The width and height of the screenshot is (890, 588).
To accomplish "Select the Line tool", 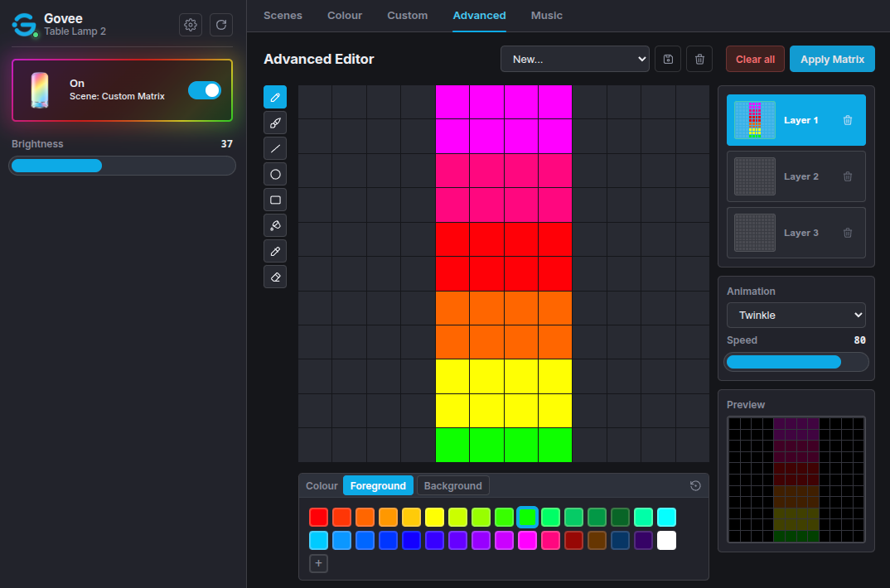I will (275, 148).
